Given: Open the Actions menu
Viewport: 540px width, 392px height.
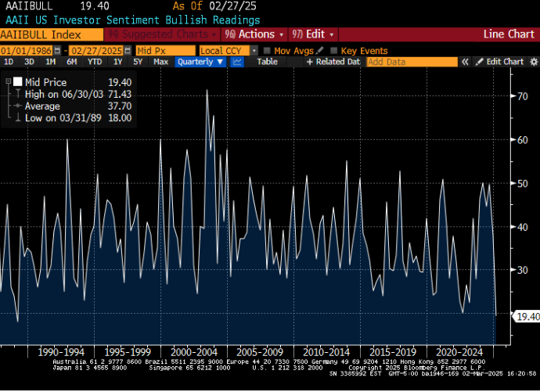Looking at the screenshot, I should 254,34.
